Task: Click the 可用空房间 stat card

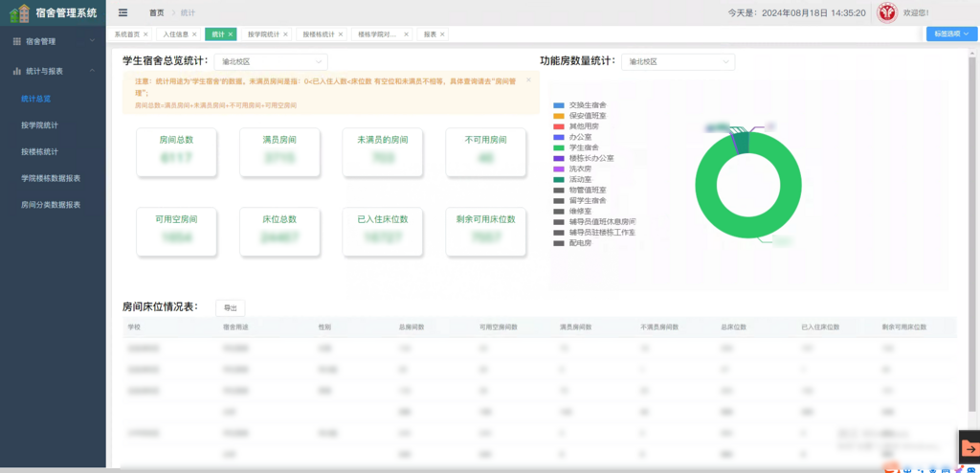Action: [176, 232]
